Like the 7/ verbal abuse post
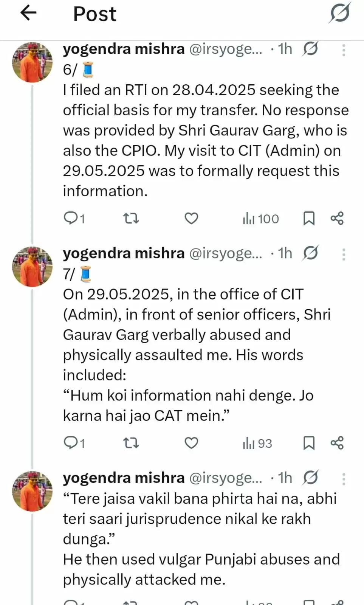 [x=191, y=442]
